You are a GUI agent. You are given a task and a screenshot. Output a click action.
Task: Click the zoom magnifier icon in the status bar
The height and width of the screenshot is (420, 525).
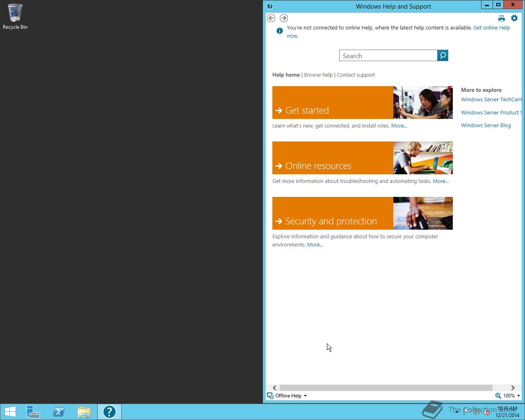pos(498,396)
